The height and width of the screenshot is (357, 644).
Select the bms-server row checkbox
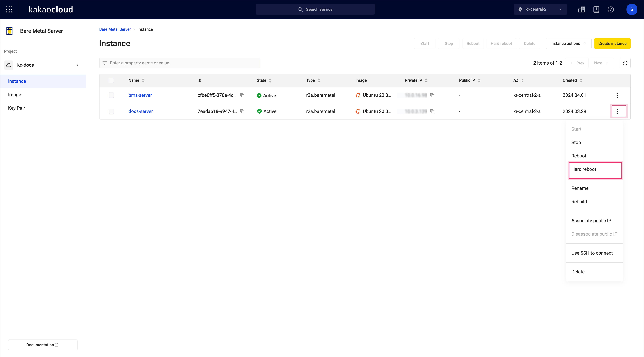click(x=111, y=95)
